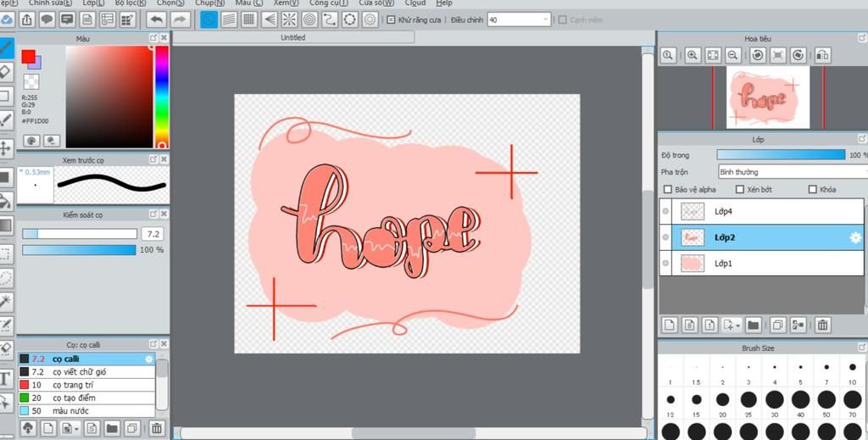Image resolution: width=868 pixels, height=440 pixels.
Task: Fit canvas to Navigator window
Action: coord(713,55)
